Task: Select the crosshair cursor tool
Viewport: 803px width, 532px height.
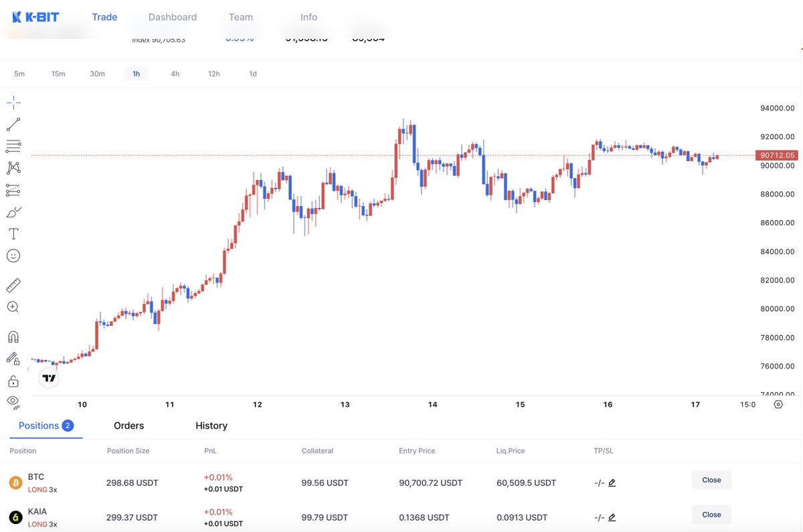Action: 13,102
